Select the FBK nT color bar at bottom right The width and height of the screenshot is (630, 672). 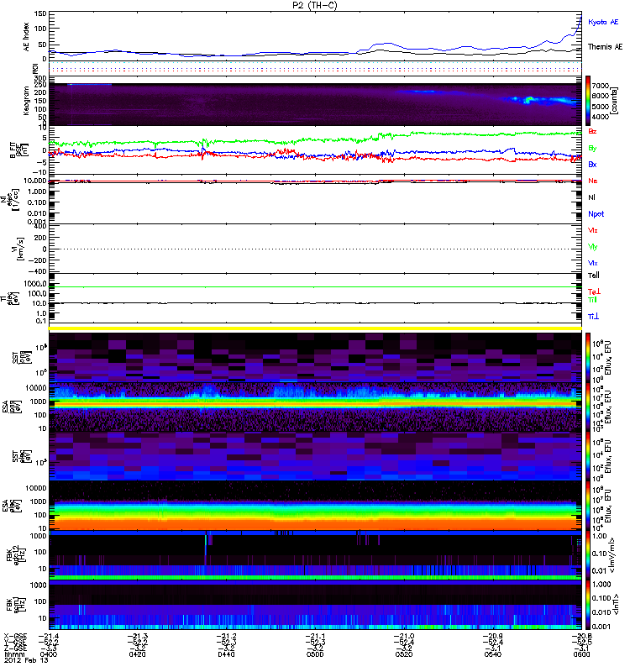pos(588,605)
